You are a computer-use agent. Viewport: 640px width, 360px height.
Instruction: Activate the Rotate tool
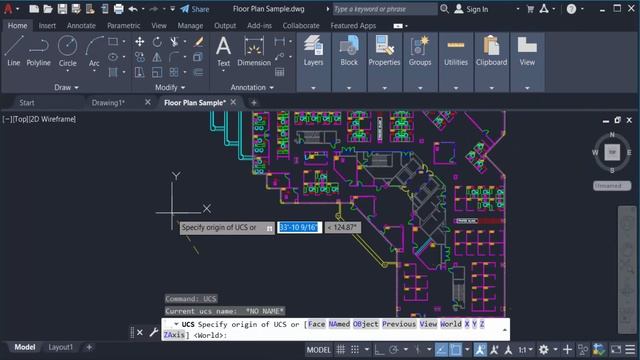pyautogui.click(x=157, y=42)
